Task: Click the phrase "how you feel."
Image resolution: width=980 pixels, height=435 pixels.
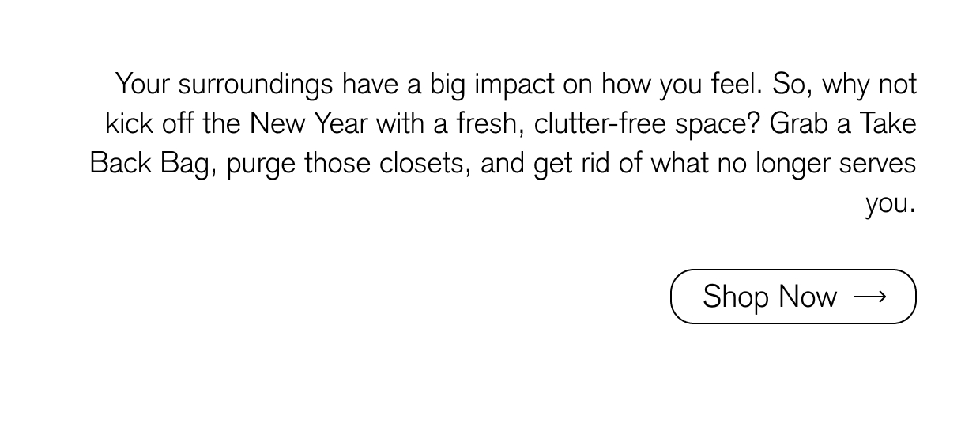Action: (x=680, y=84)
